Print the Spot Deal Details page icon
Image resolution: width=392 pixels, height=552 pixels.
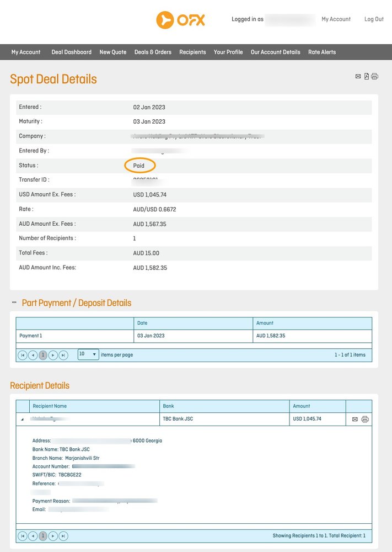pyautogui.click(x=375, y=76)
